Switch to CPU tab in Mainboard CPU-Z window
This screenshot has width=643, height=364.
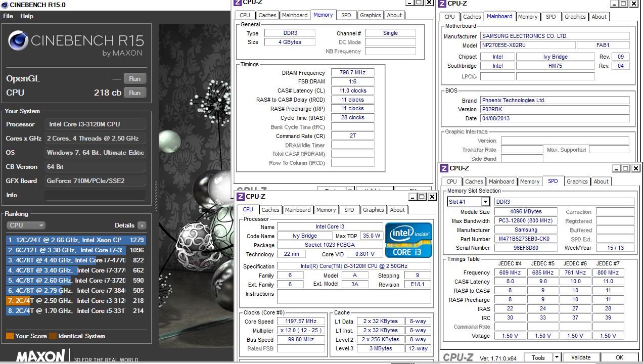point(450,17)
